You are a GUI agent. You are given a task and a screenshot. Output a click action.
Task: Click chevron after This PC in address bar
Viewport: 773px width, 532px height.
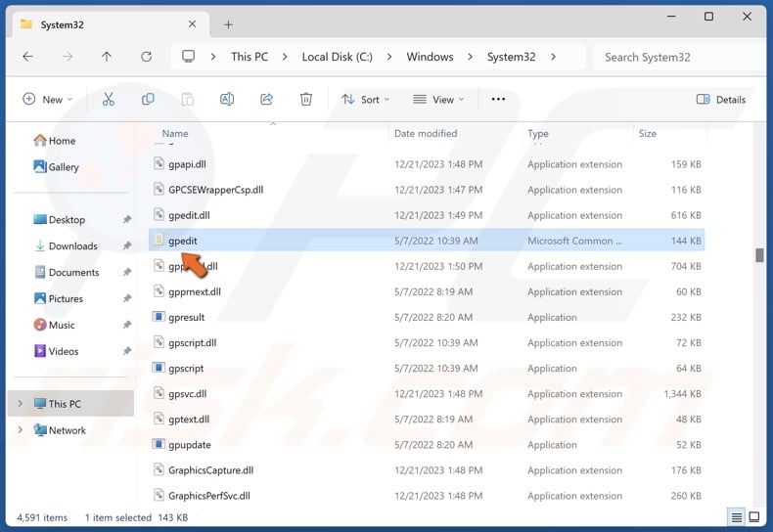tap(285, 57)
